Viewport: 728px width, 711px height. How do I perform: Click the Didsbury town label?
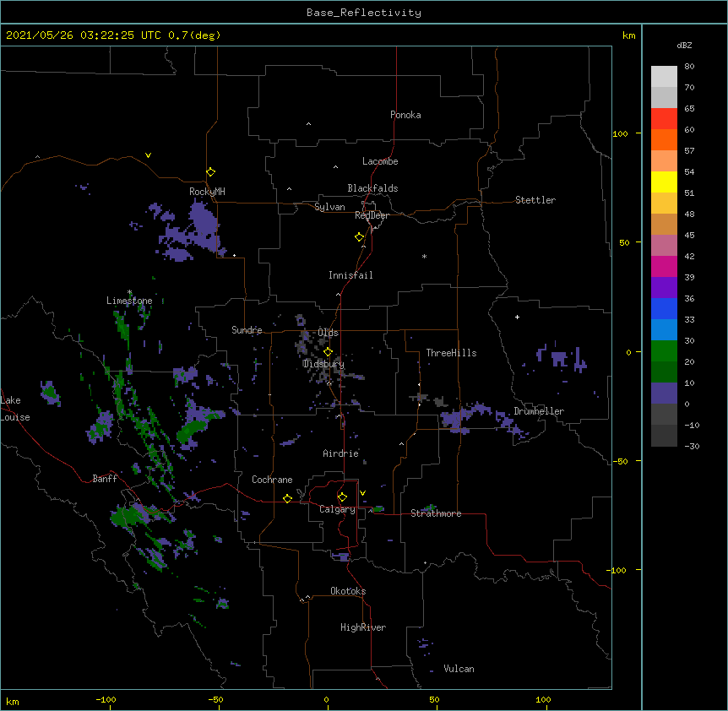point(323,364)
